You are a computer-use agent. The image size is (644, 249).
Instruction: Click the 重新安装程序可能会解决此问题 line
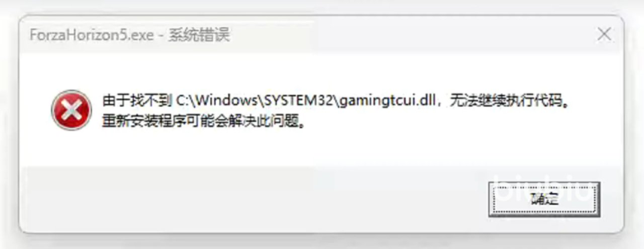tap(199, 121)
